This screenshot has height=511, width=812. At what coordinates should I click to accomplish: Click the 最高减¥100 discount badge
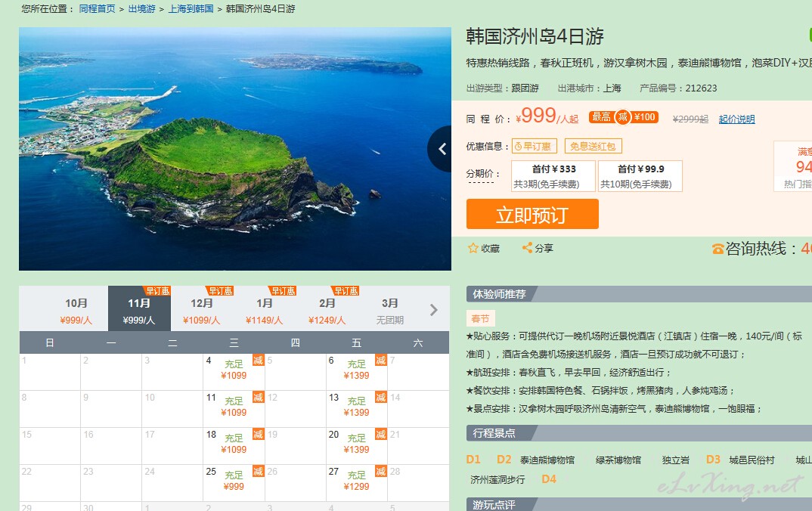(x=624, y=117)
